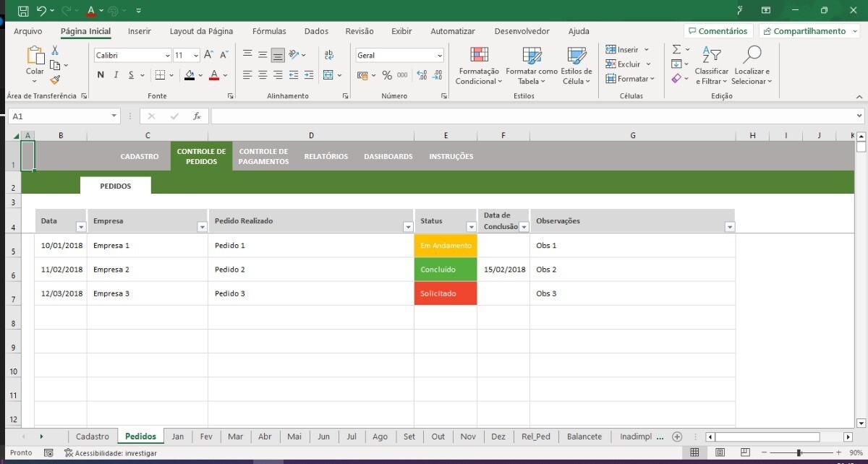Click the font color red swatch
The image size is (868, 464).
click(x=213, y=75)
